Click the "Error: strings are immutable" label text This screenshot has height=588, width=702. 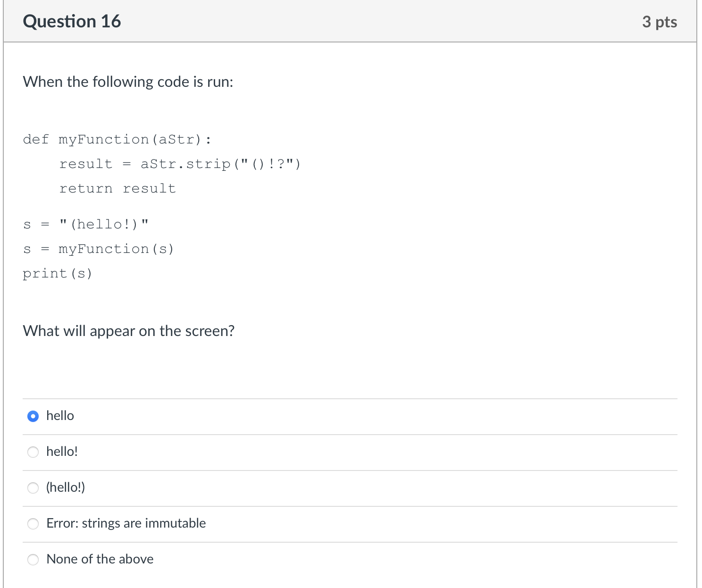(x=126, y=523)
